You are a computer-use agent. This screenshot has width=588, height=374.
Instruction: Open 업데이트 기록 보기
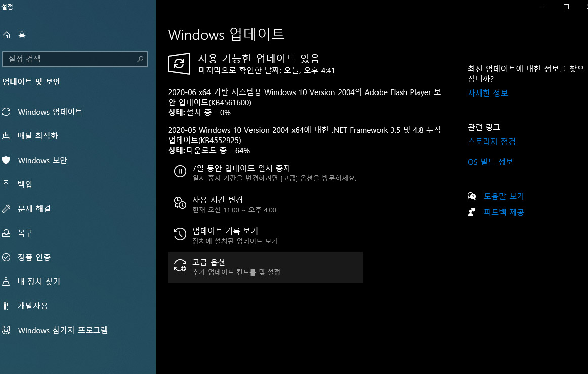click(265, 236)
